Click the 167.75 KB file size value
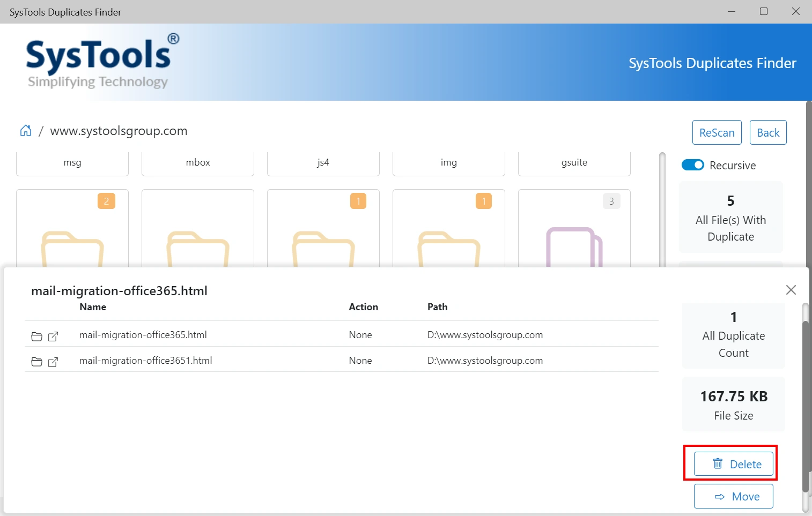Viewport: 812px width, 516px height. 734,397
